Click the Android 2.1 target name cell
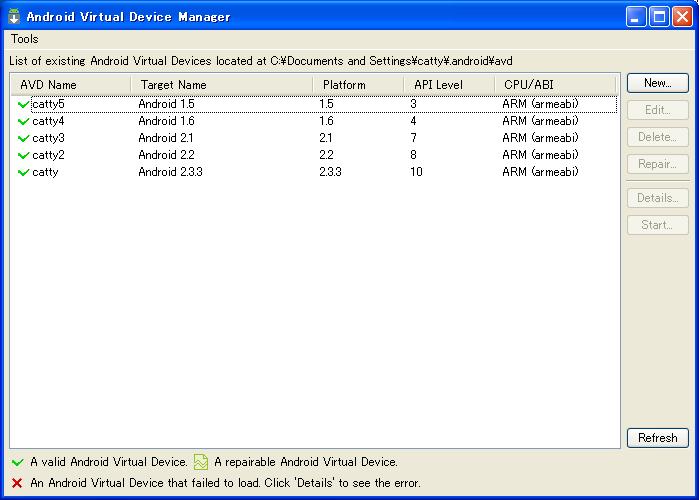The height and width of the screenshot is (500, 699). coord(166,138)
